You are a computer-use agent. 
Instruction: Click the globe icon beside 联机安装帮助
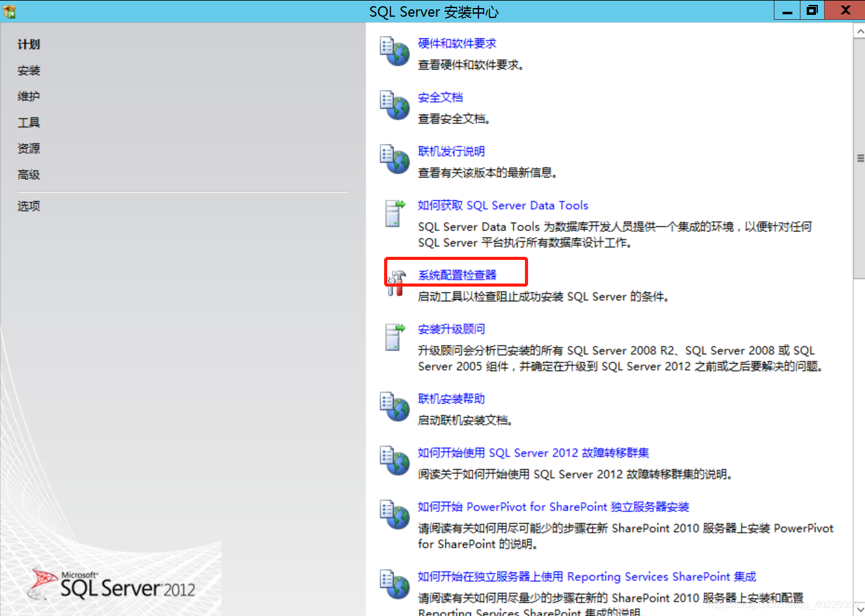[395, 407]
